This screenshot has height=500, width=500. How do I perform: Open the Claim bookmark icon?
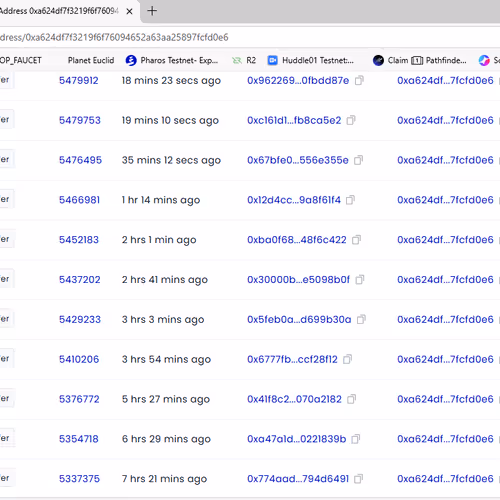378,60
